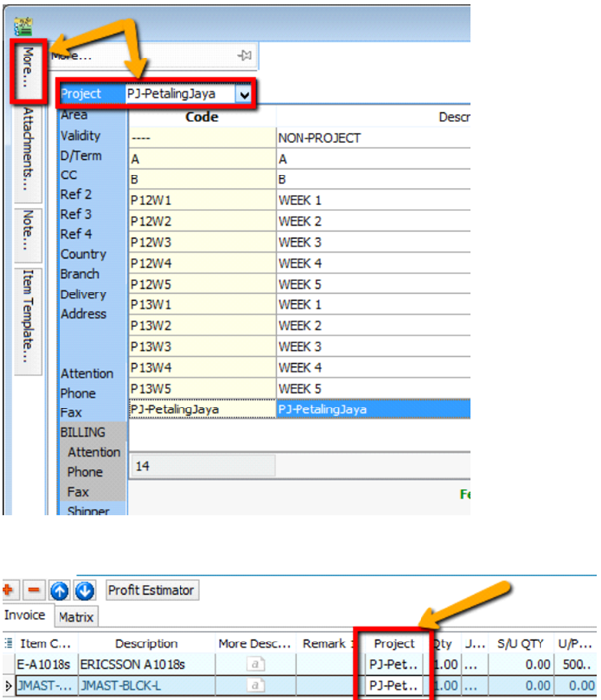This screenshot has height=700, width=601.
Task: Expand the Project dropdown arrow
Action: (244, 94)
